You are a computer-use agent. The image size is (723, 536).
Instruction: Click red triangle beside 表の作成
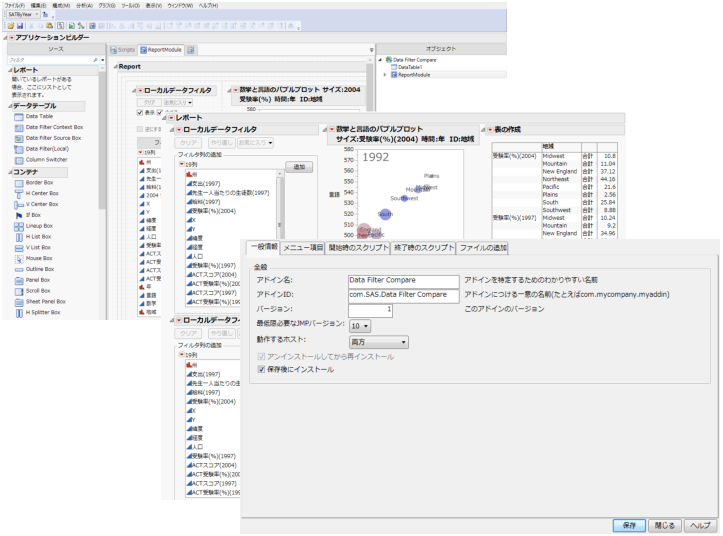490,130
